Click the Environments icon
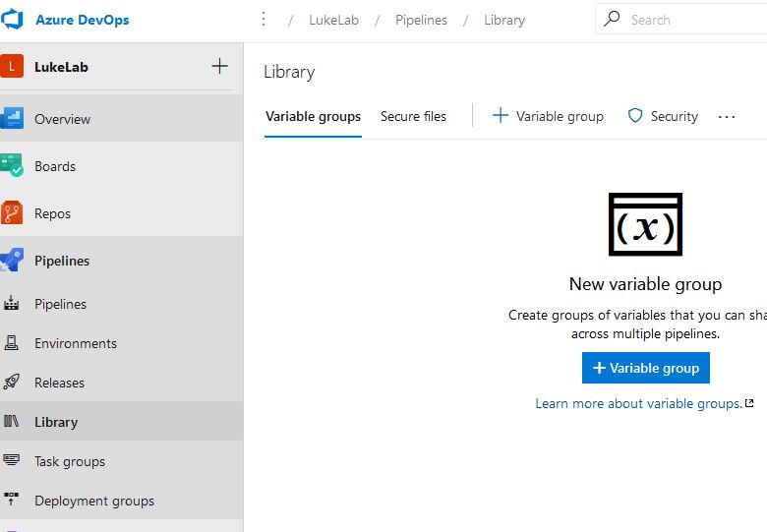 (11, 343)
